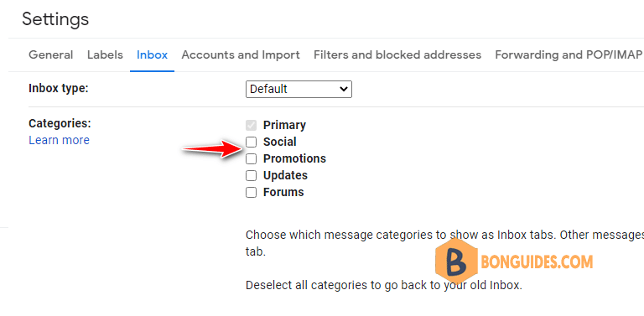Screen dimensions: 644x316
Task: Click the Categories: section label
Action: pyautogui.click(x=60, y=123)
